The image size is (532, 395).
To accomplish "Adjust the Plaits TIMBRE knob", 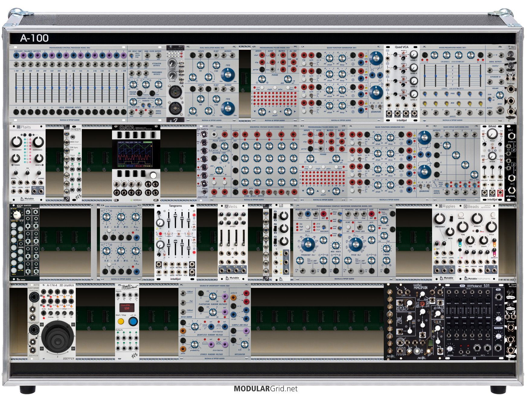I will 16,158.
